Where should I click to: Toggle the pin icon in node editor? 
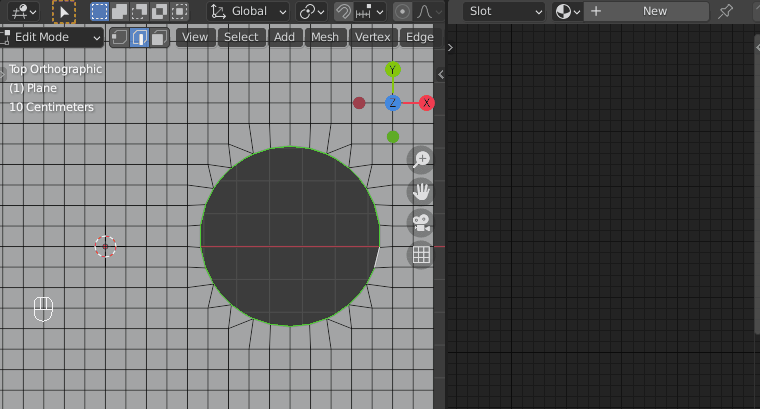(726, 11)
